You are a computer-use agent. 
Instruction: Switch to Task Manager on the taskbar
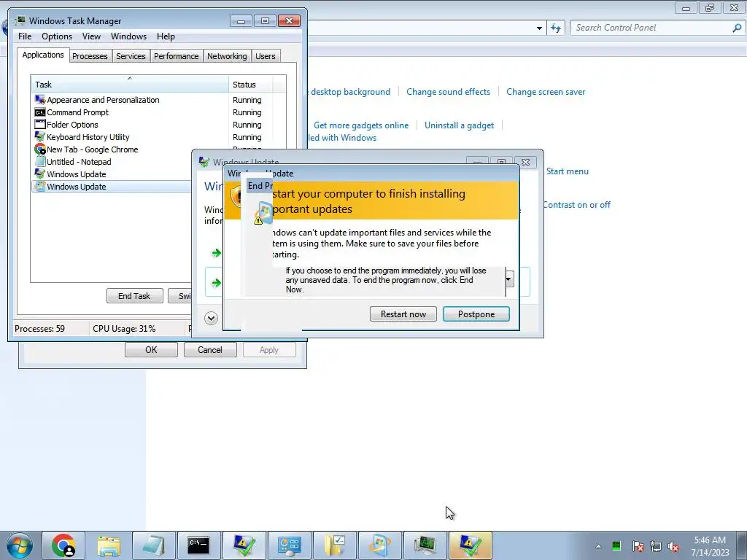tap(425, 545)
